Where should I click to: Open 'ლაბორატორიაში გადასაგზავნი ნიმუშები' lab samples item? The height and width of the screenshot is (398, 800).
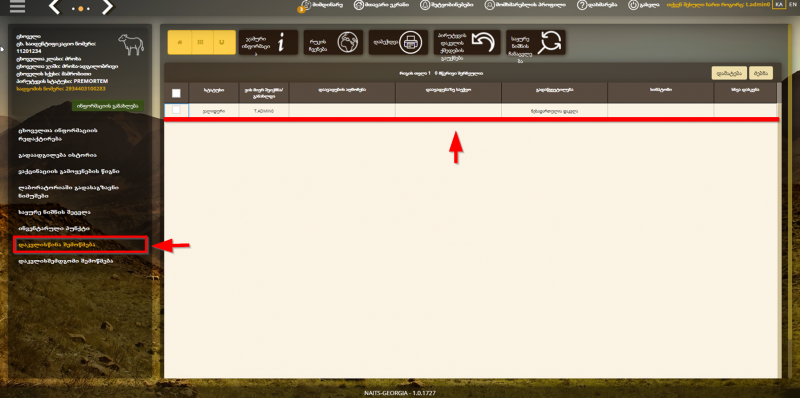pos(68,191)
